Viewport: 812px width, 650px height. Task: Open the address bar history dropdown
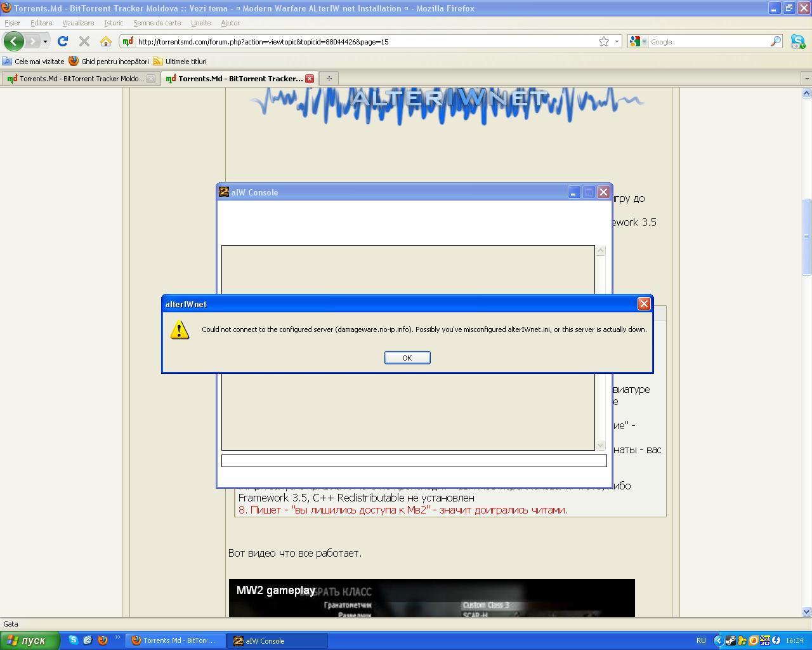click(617, 41)
